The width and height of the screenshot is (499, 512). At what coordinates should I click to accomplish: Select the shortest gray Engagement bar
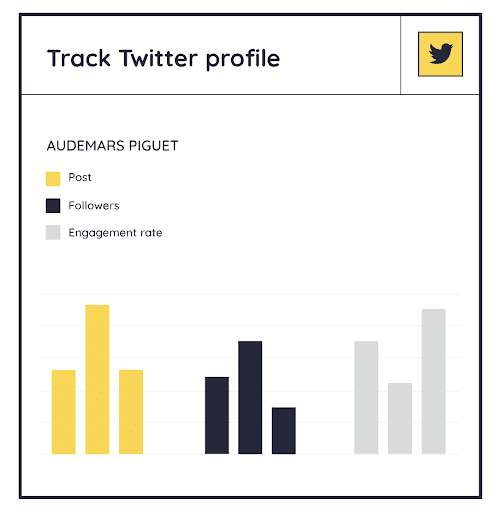click(400, 418)
